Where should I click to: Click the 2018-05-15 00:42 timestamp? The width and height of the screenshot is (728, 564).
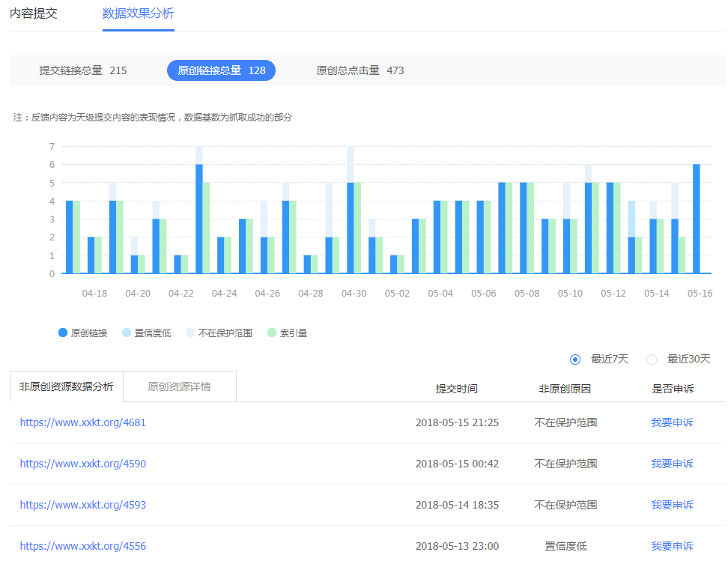(457, 464)
